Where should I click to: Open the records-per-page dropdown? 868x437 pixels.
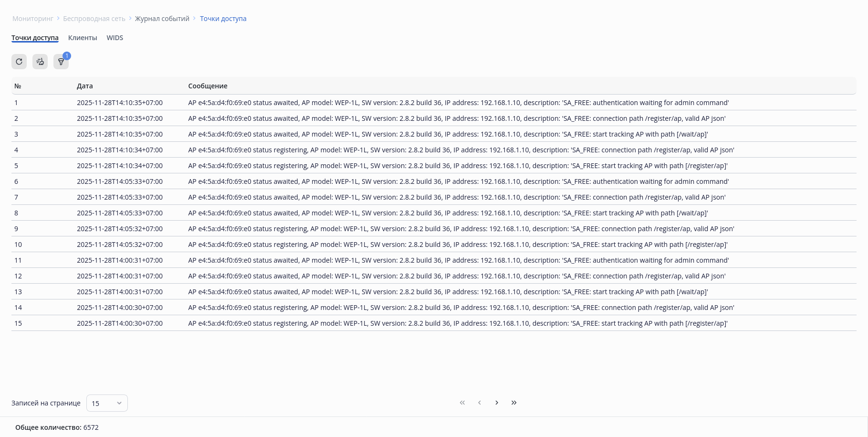point(107,403)
